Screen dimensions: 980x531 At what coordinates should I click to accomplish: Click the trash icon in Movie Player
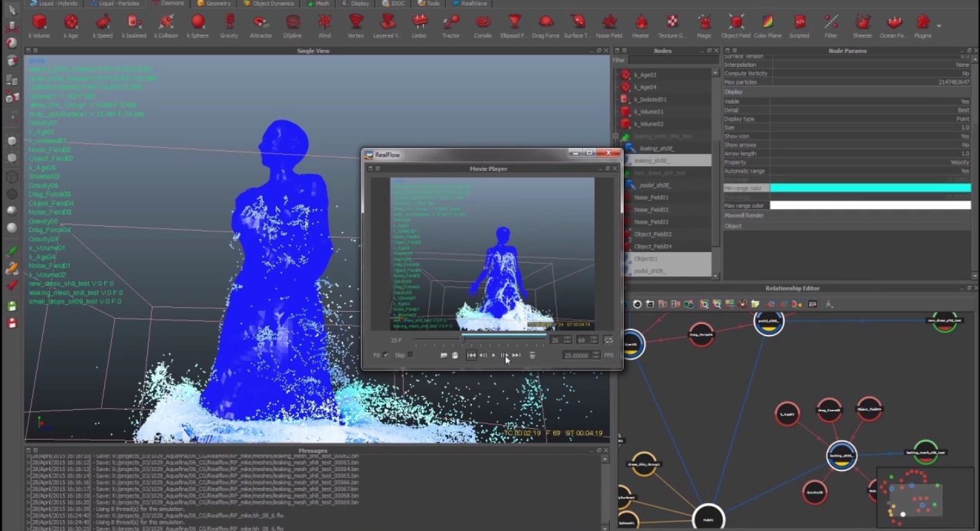[x=533, y=355]
